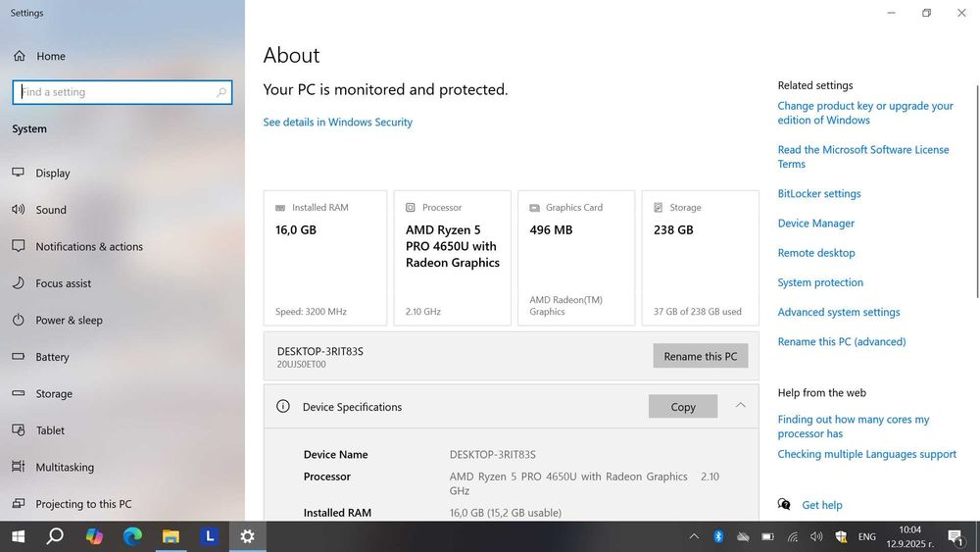Open the clock and date flyout

click(x=910, y=536)
